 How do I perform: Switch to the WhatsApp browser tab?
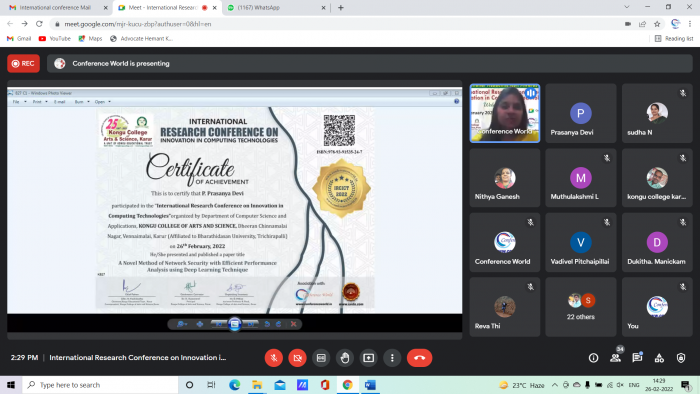[277, 8]
